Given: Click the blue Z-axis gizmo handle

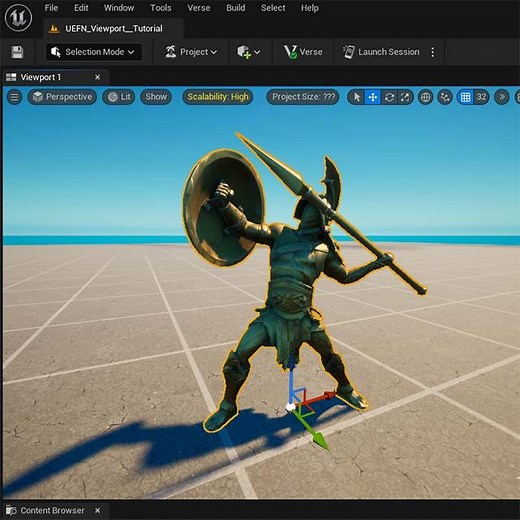Looking at the screenshot, I should (x=292, y=380).
